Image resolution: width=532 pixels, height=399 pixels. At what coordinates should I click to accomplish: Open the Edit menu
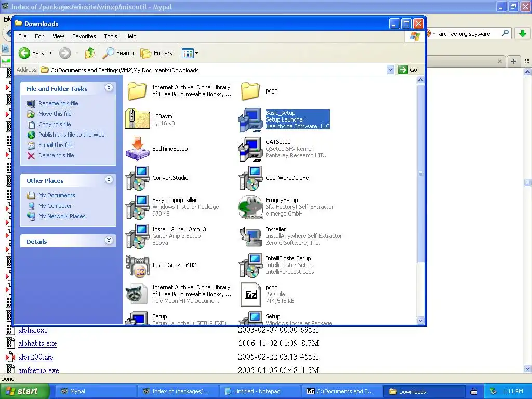(39, 36)
